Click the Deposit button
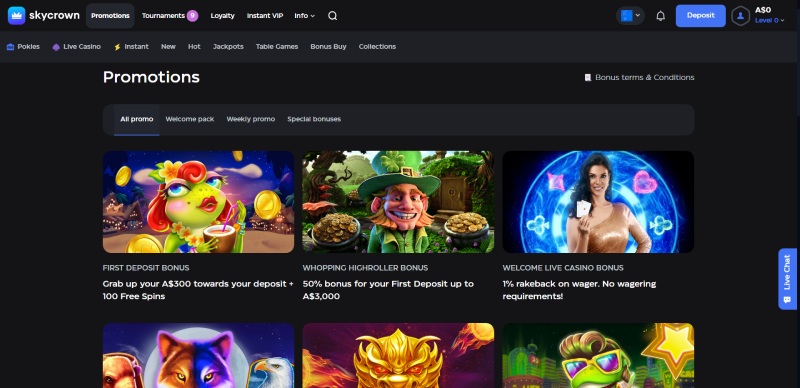This screenshot has width=800, height=388. [x=701, y=16]
